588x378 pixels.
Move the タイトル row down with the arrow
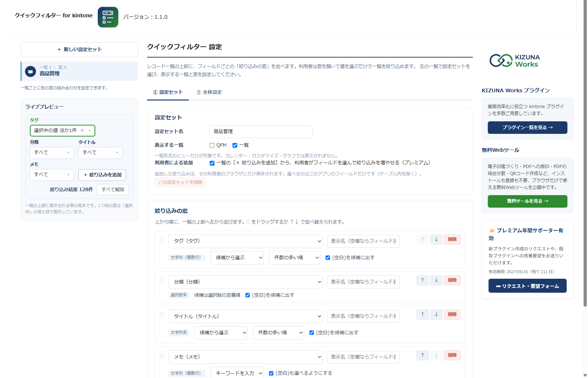[x=436, y=314]
